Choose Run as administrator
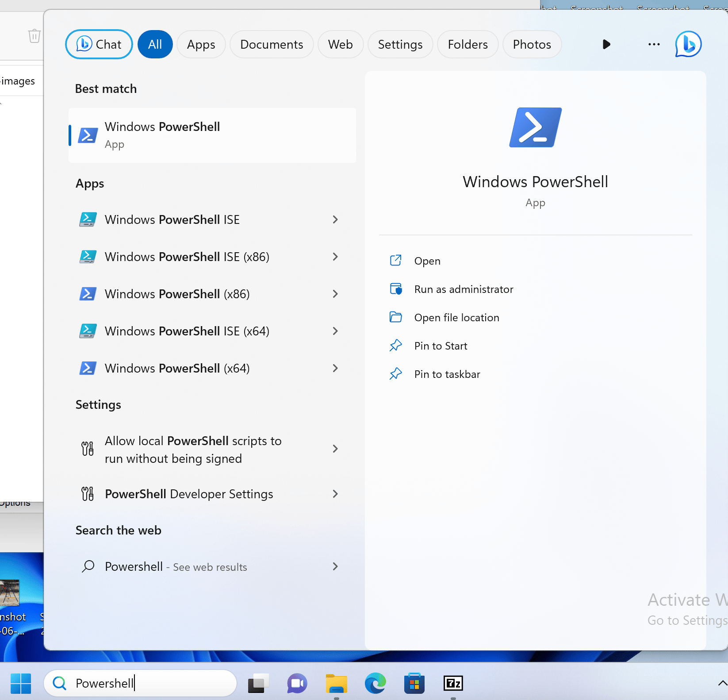Viewport: 728px width, 700px height. coord(464,289)
